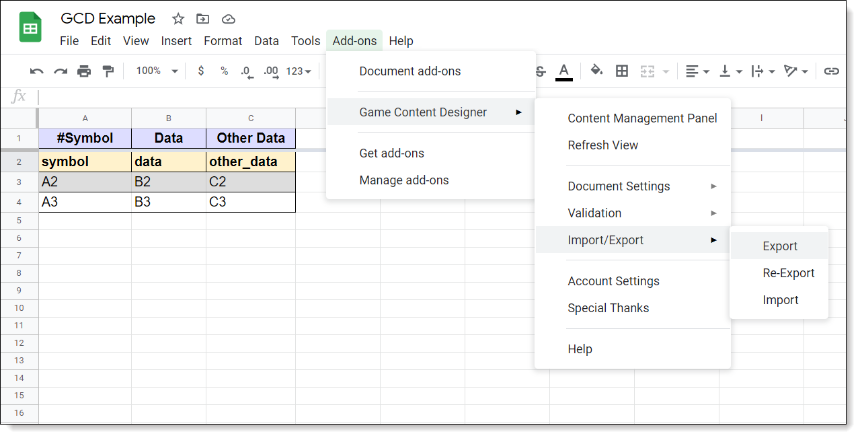Open merge cells dropdown arrow
The height and width of the screenshot is (438, 860).
pos(666,71)
